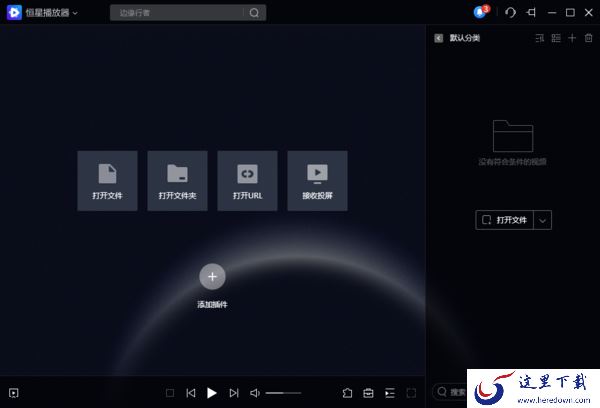Start playback with the play button
600x408 pixels.
212,393
